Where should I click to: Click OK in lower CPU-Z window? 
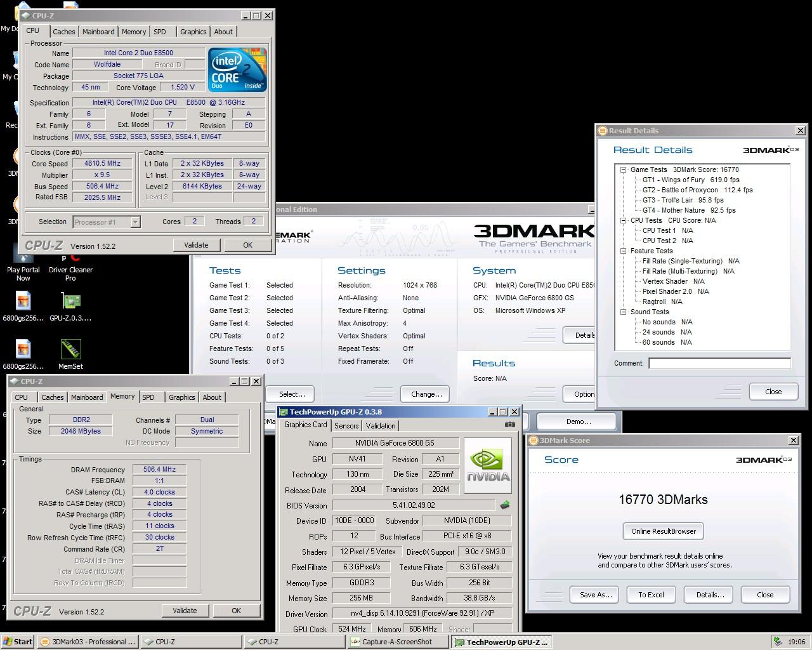pos(236,611)
